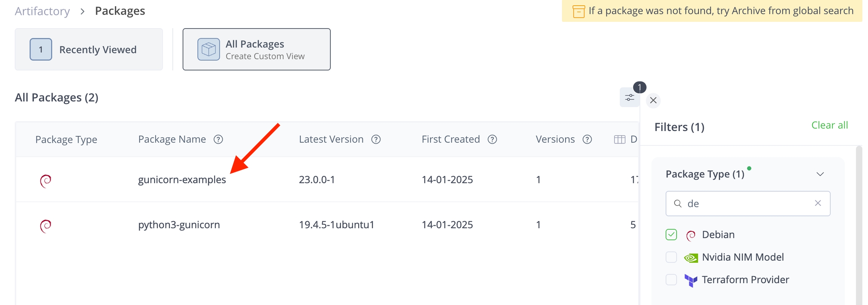Click the First Created help icon
The height and width of the screenshot is (305, 868).
click(492, 139)
